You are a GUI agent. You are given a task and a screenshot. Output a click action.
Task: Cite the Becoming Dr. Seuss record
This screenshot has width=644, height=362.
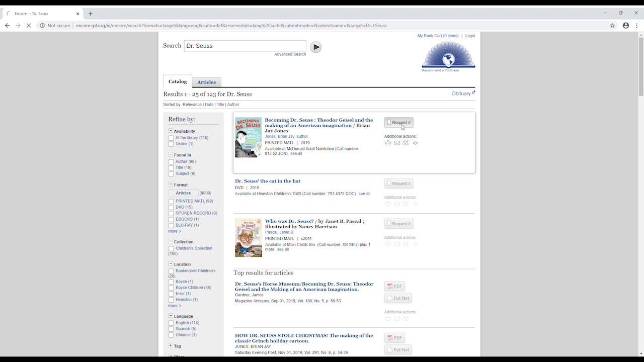406,143
